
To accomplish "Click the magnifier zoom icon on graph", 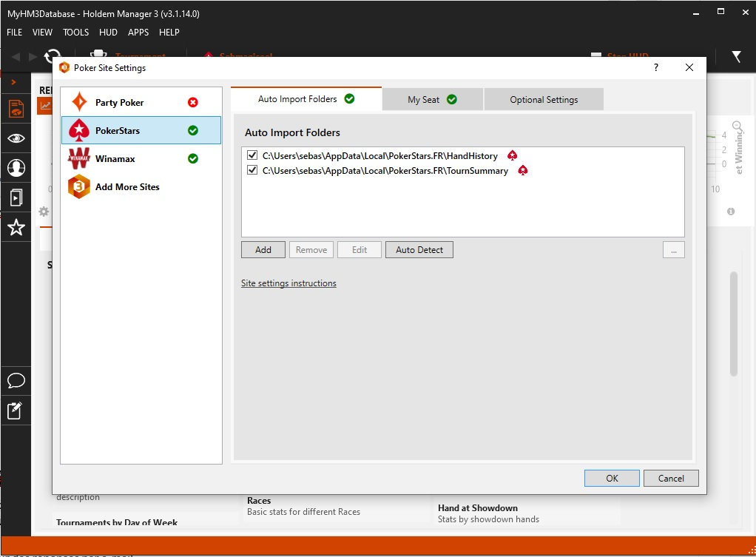I will click(x=738, y=126).
